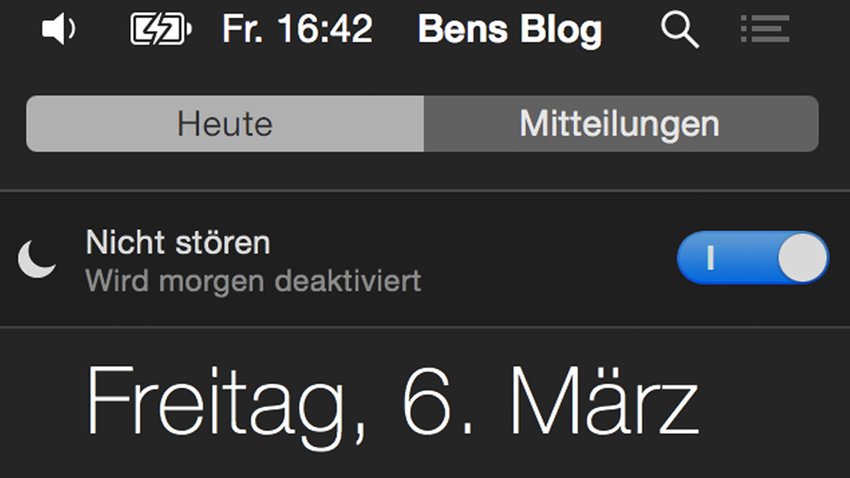The width and height of the screenshot is (850, 478).
Task: Open the Bens Blog user menu
Action: 510,29
